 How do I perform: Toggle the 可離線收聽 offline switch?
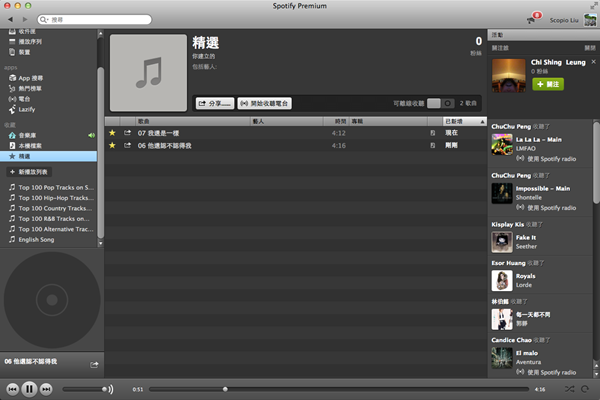[x=440, y=103]
